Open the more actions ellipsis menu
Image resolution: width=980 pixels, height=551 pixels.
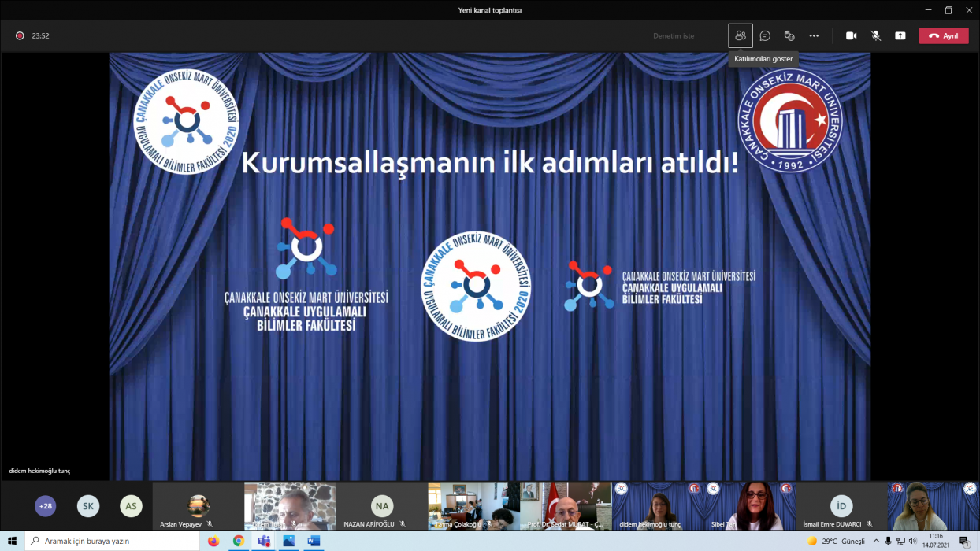pyautogui.click(x=814, y=35)
